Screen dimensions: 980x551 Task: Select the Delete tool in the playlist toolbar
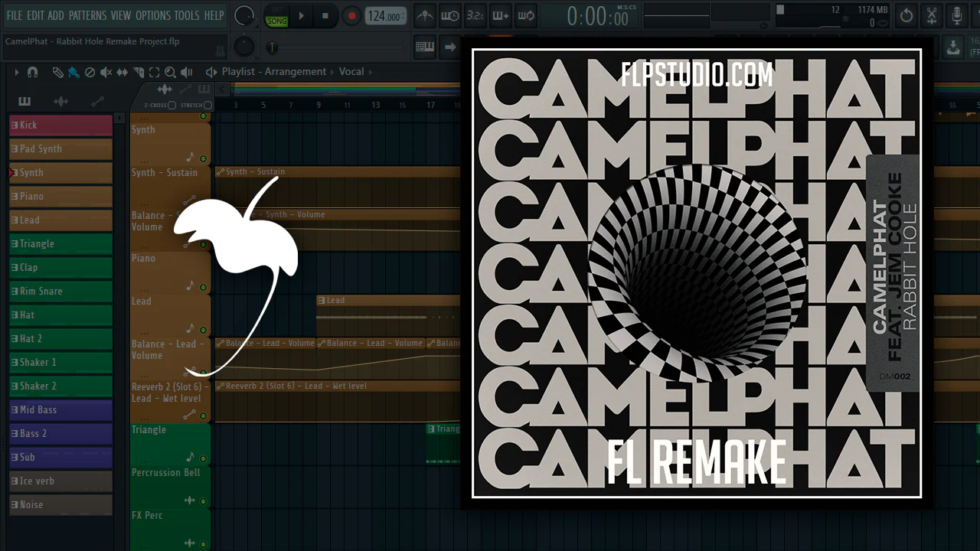[90, 72]
